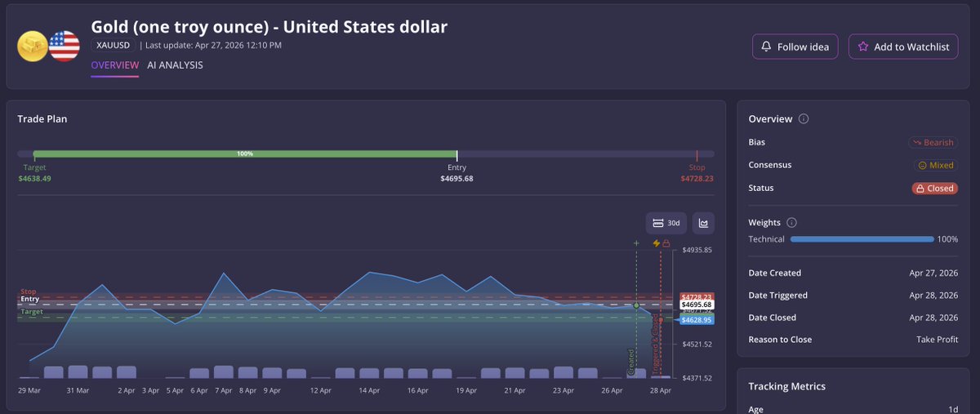Screen dimensions: 980x414
Task: Click the XAUUSD ticker badge
Action: (x=114, y=46)
